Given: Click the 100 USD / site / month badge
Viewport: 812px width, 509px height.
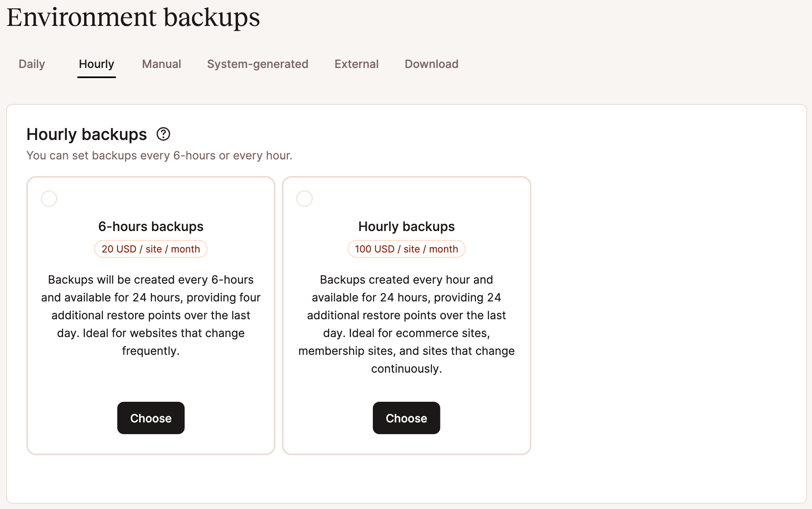Looking at the screenshot, I should 406,249.
